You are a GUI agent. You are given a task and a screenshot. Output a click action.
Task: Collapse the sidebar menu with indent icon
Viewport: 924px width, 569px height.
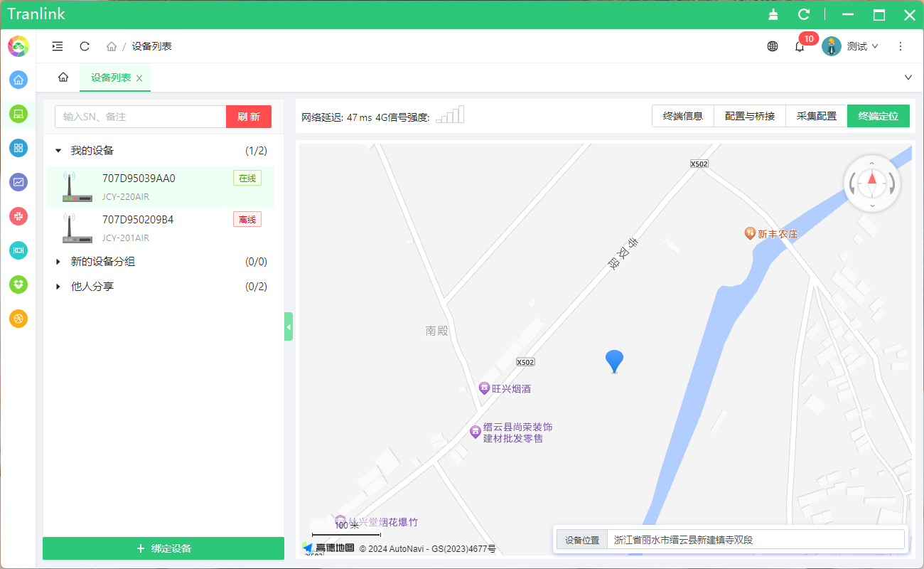coord(58,46)
